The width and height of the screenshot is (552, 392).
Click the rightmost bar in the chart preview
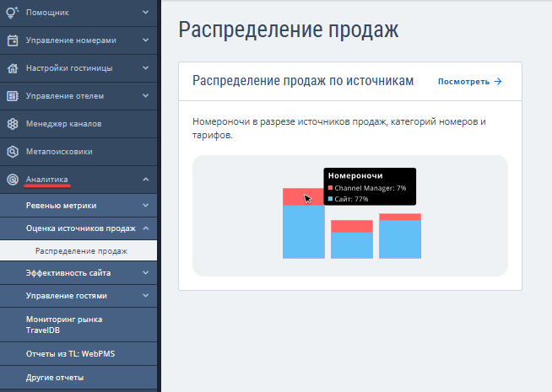click(400, 238)
